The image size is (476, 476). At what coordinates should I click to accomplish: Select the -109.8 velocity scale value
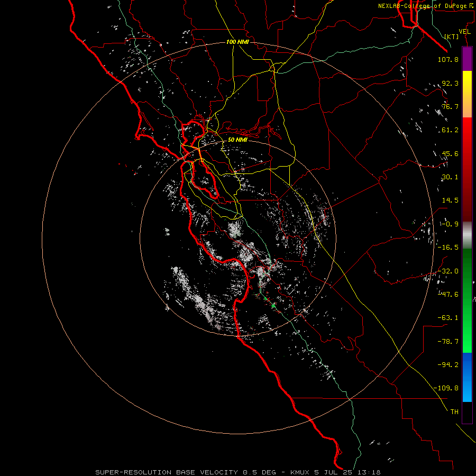(x=446, y=388)
